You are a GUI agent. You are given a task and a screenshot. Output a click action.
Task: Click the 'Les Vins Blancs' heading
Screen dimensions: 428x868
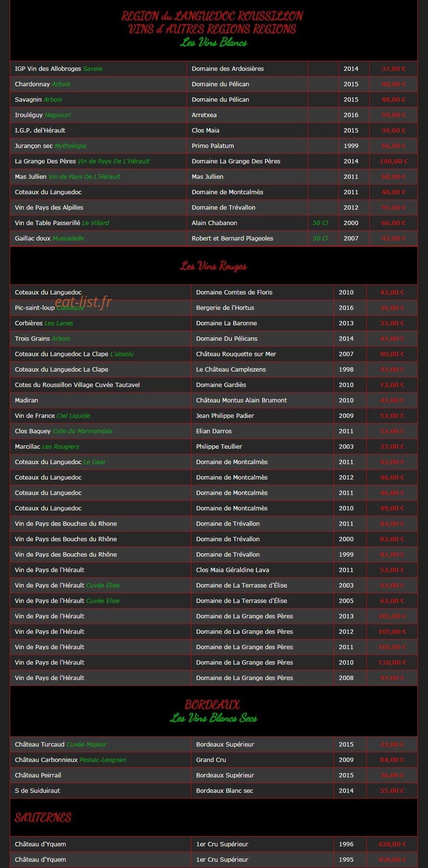[214, 42]
